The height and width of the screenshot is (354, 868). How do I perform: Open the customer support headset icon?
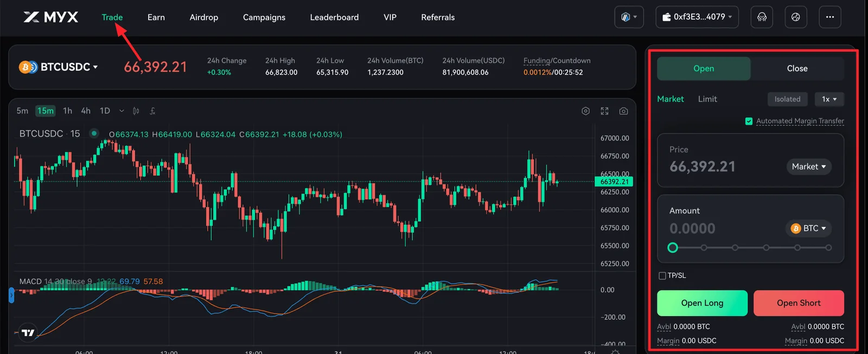762,17
